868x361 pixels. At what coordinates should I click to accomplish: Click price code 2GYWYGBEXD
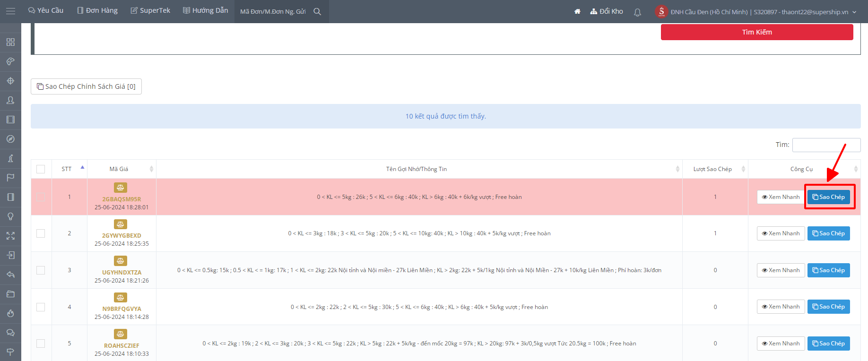click(122, 236)
